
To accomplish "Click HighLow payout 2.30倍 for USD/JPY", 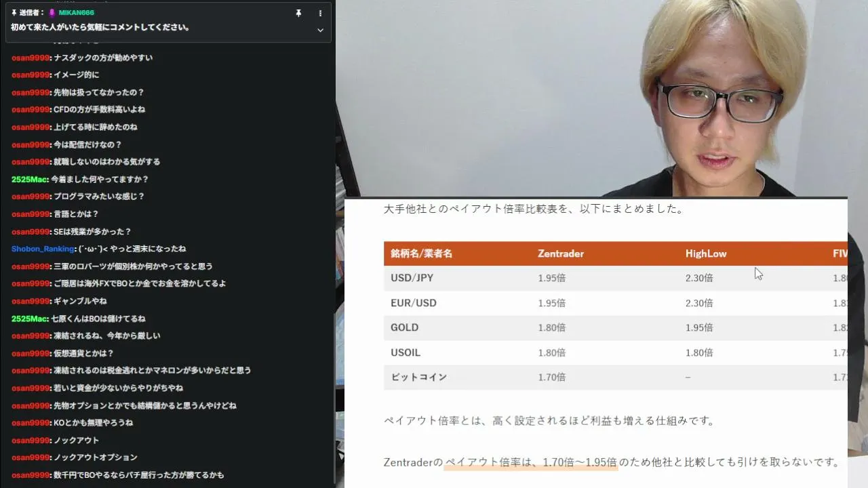I will [699, 278].
